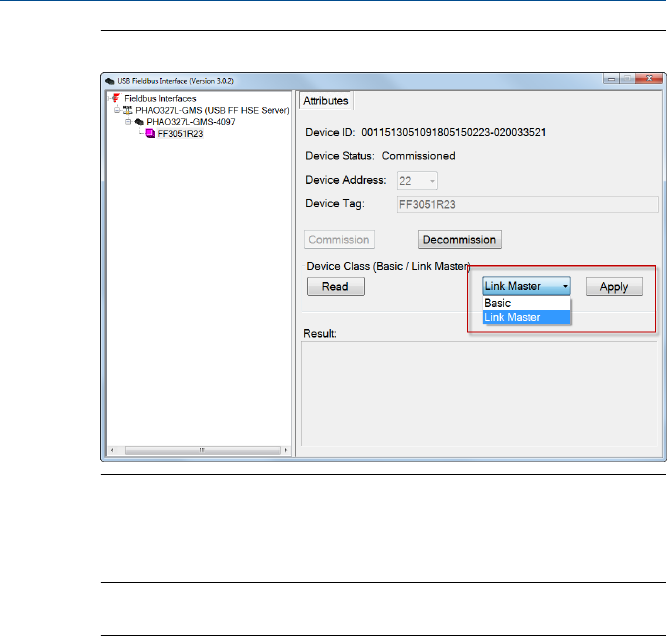
Task: Click the PHAO327L-GMS-4097 segment icon
Action: 139,121
